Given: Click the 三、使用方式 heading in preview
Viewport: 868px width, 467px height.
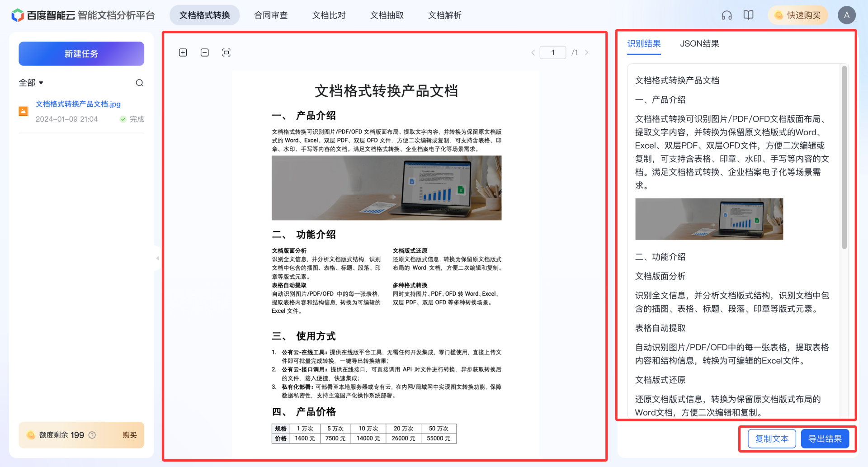Looking at the screenshot, I should (304, 336).
